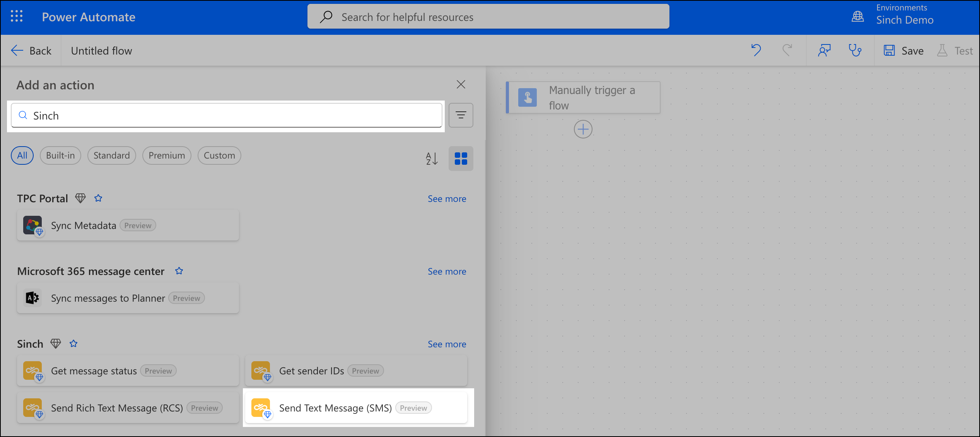The image size is (980, 437).
Task: Open the Flow checker stethoscope icon
Action: tap(855, 50)
